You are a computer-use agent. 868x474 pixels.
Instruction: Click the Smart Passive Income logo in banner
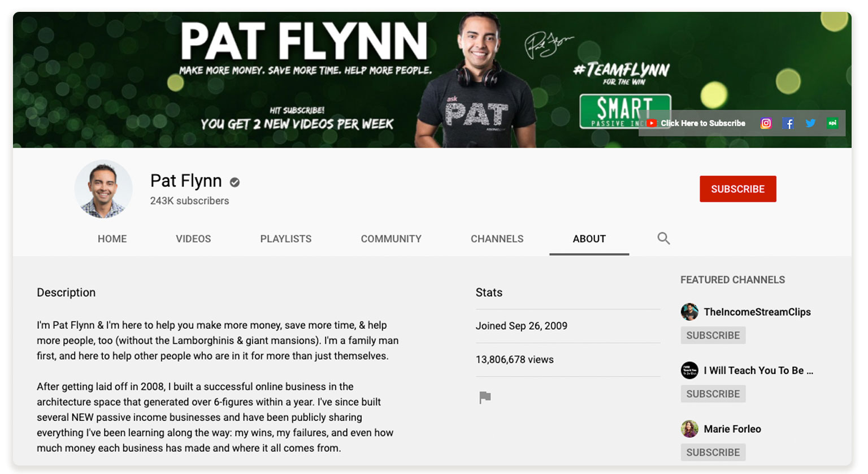[625, 111]
